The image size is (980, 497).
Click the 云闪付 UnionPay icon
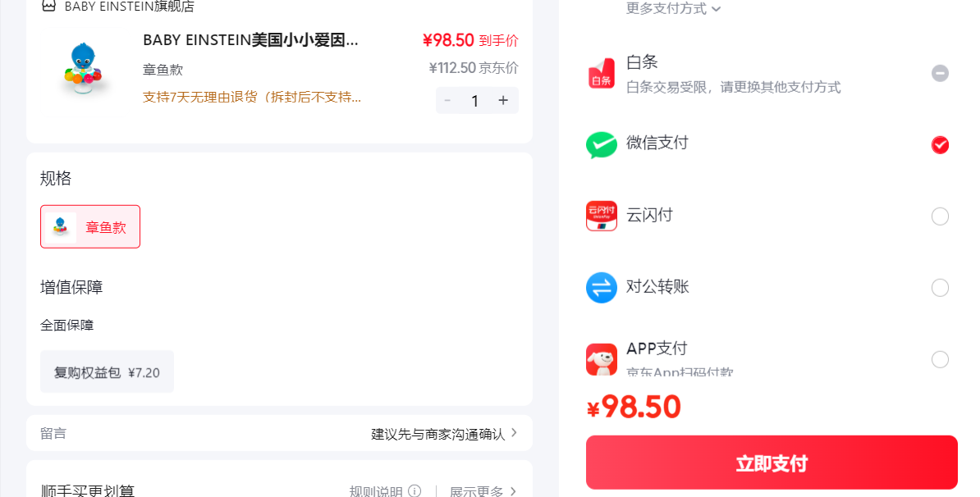(x=602, y=216)
